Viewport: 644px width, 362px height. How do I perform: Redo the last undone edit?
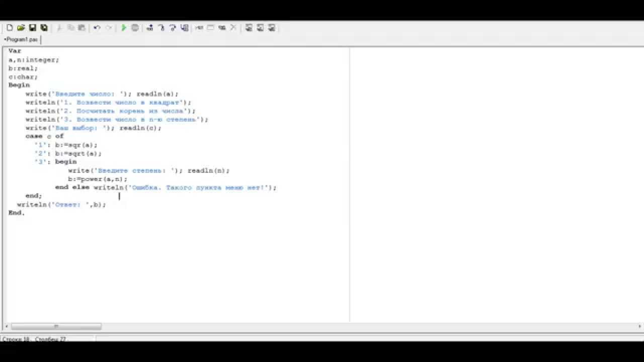109,28
